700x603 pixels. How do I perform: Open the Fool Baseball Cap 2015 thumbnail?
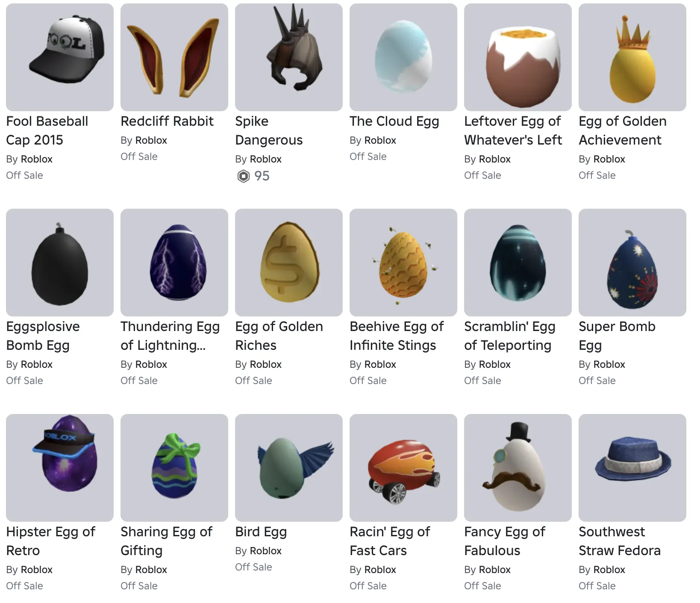(60, 57)
